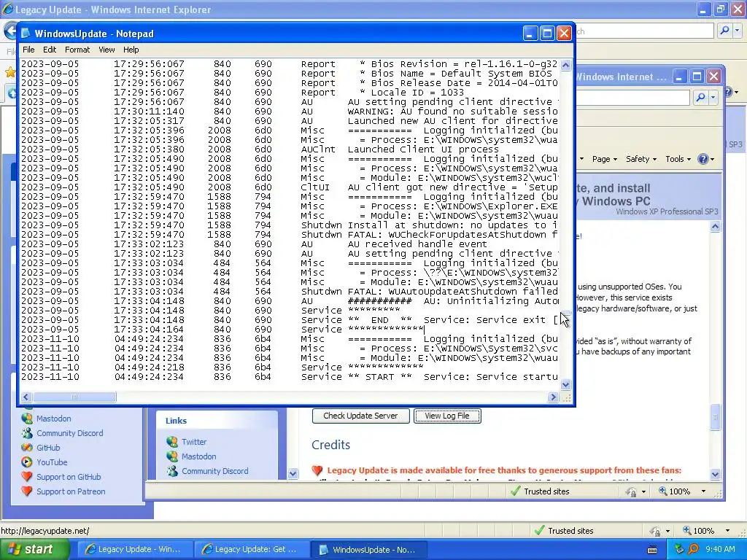Click the green checkmark Trusted sites zone in the smaller browser window

click(x=539, y=491)
